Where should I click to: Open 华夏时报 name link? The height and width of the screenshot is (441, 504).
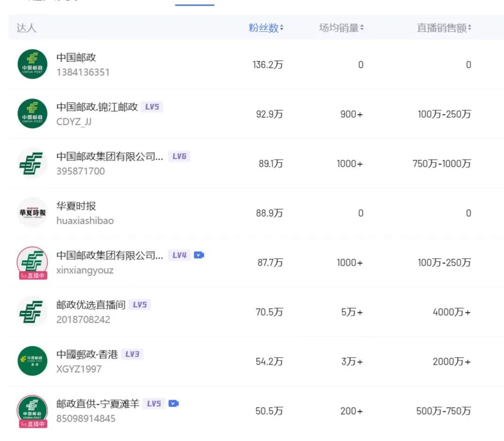pos(76,206)
